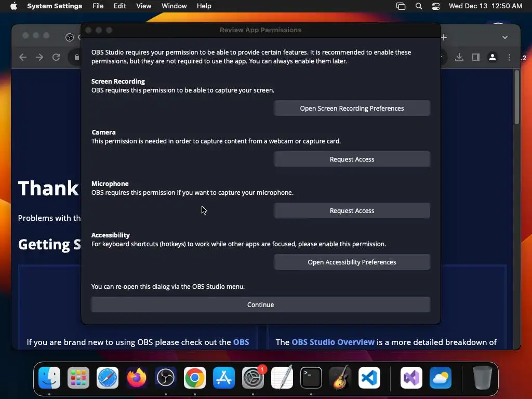Screen dimensions: 532x399
Task: Open Chrome three-dot menu
Action: click(x=509, y=57)
